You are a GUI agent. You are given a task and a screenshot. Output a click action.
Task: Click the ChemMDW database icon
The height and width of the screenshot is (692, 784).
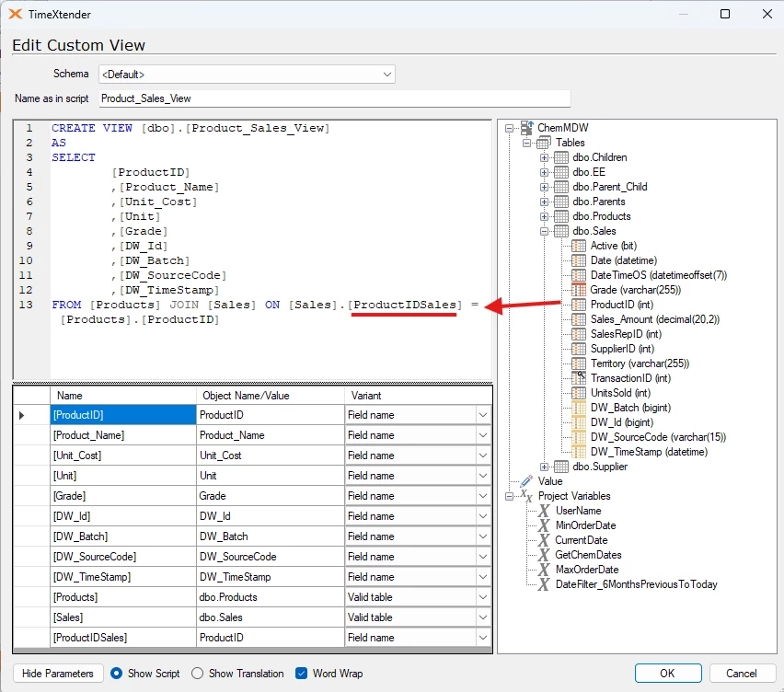pos(526,128)
